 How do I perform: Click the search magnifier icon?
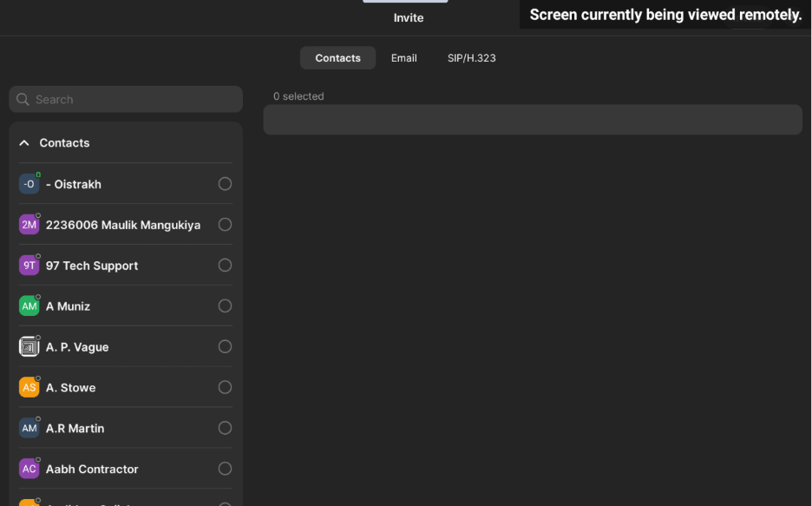(23, 100)
